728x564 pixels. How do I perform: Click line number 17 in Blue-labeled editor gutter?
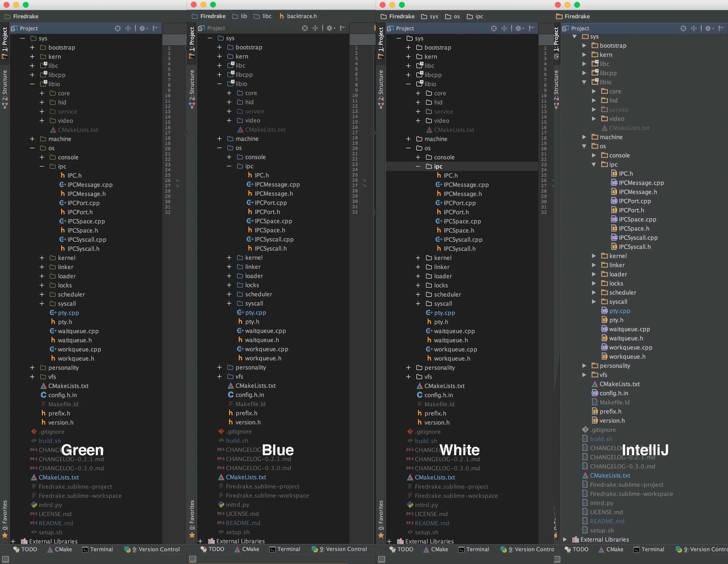point(355,132)
